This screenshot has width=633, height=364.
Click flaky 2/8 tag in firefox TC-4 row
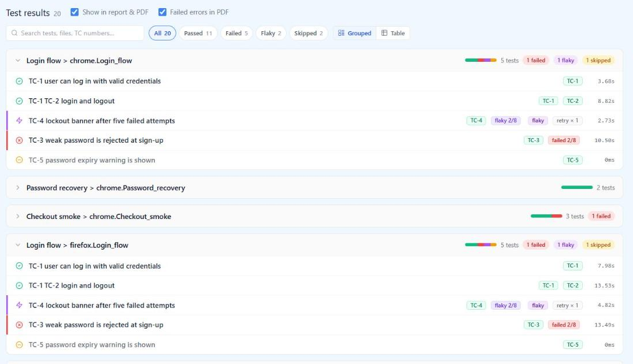click(x=505, y=306)
